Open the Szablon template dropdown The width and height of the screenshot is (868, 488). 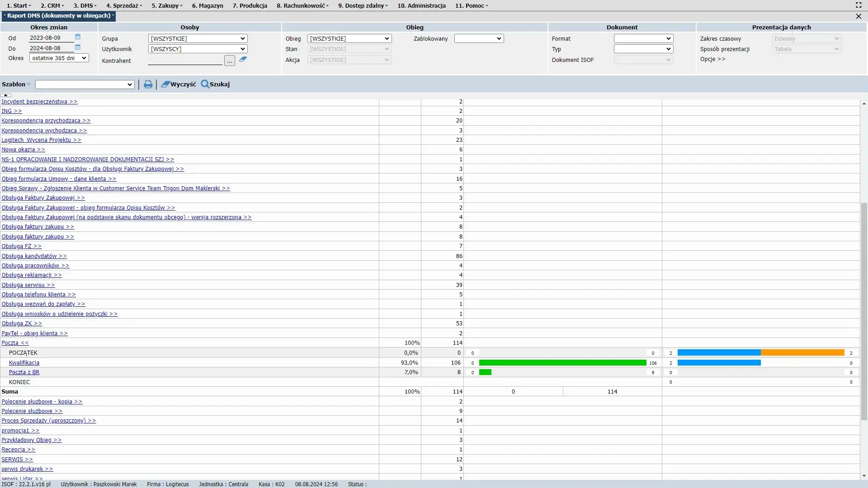click(85, 84)
